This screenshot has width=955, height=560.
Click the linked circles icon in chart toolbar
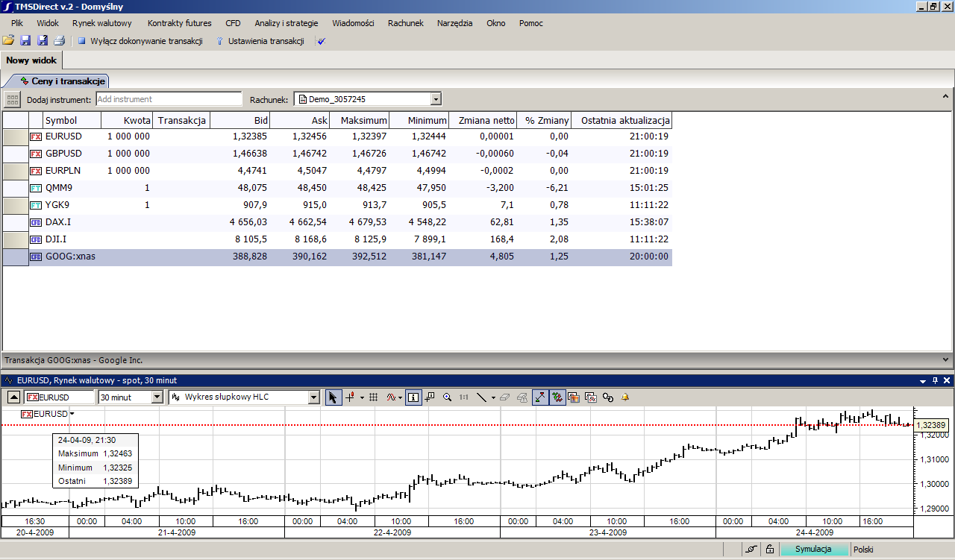(x=608, y=397)
